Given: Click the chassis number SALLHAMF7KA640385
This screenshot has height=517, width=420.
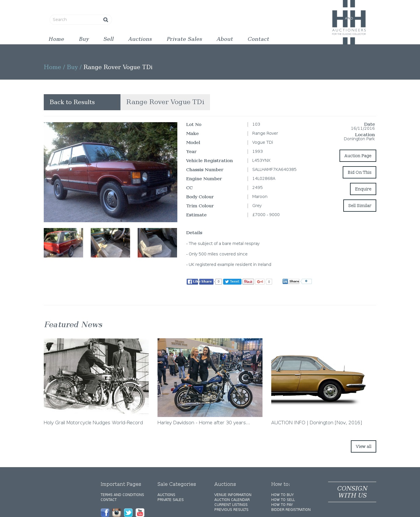Looking at the screenshot, I should point(274,169).
